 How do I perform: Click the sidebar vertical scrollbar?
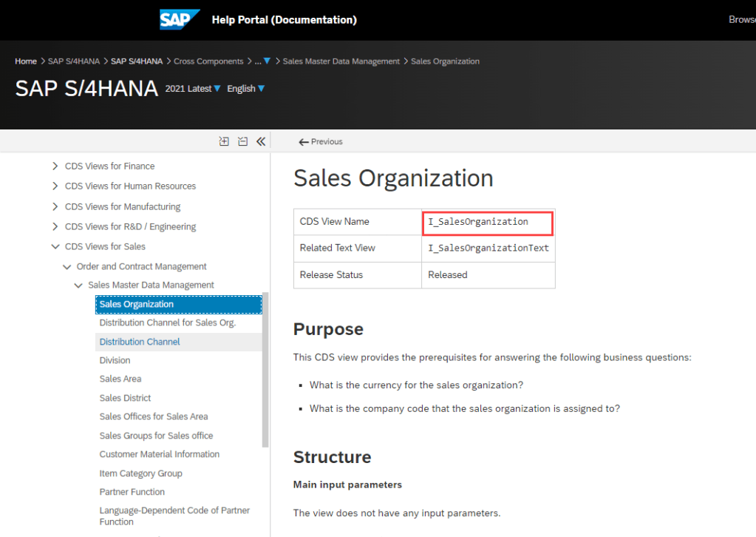tap(265, 370)
